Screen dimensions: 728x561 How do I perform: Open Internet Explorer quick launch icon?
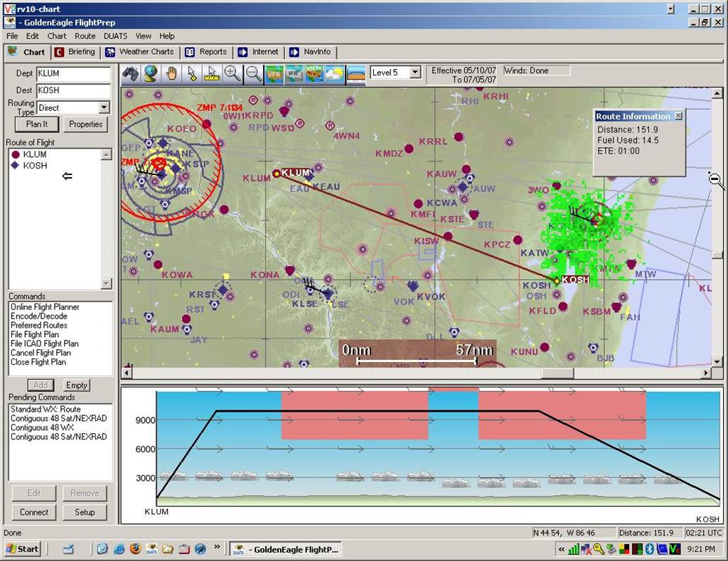(x=119, y=549)
